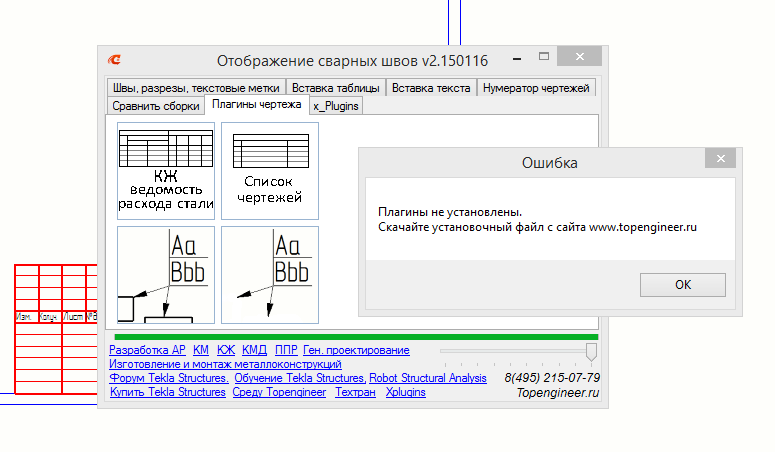This screenshot has height=452, width=775.
Task: Click the КЖ steel consumption sheet plugin icon
Action: pos(166,170)
